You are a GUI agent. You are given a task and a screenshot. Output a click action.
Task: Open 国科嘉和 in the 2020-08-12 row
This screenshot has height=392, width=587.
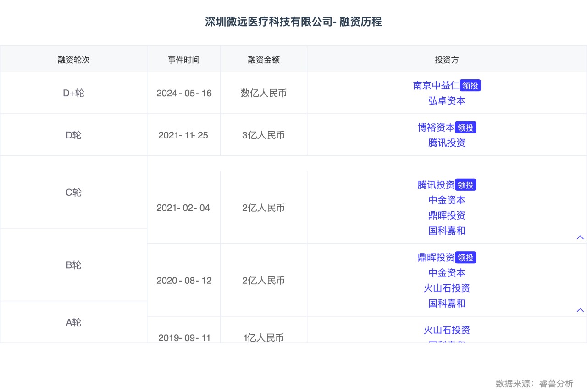pyautogui.click(x=447, y=304)
